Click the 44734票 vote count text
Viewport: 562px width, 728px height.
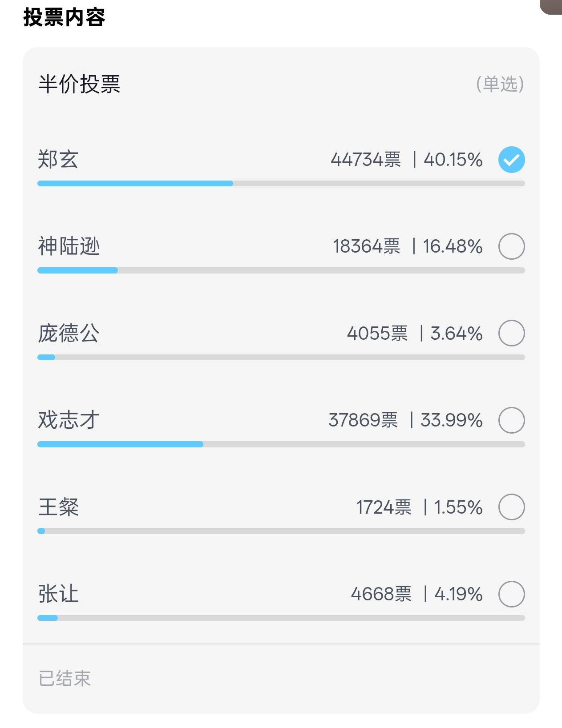pyautogui.click(x=365, y=160)
